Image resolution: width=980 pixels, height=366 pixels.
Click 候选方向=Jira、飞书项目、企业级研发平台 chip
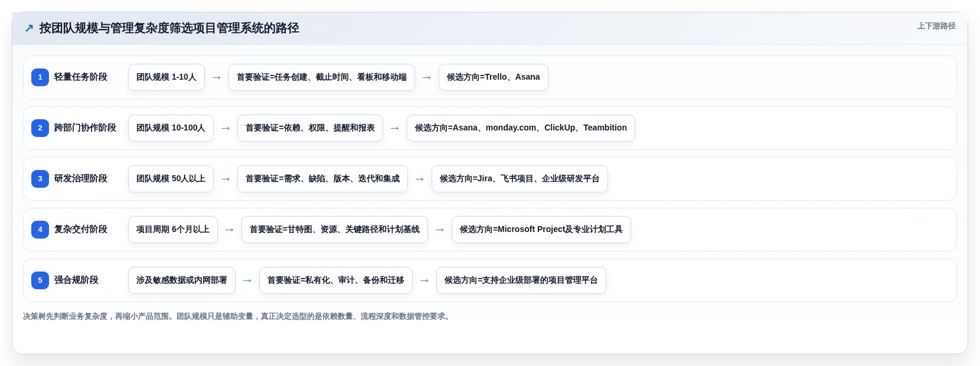coord(520,179)
